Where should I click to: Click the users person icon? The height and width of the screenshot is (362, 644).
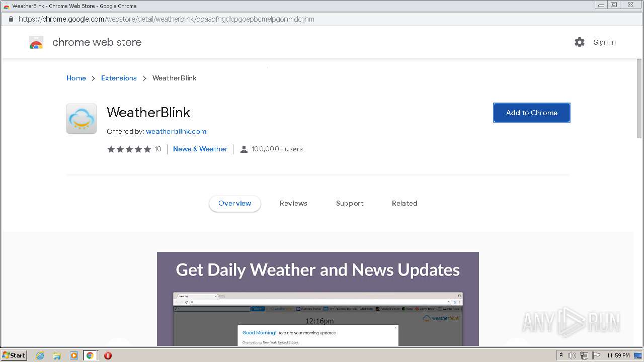click(x=244, y=149)
